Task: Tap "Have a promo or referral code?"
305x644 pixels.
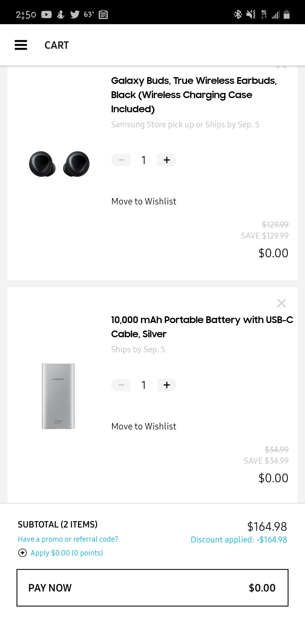Action: 68,539
